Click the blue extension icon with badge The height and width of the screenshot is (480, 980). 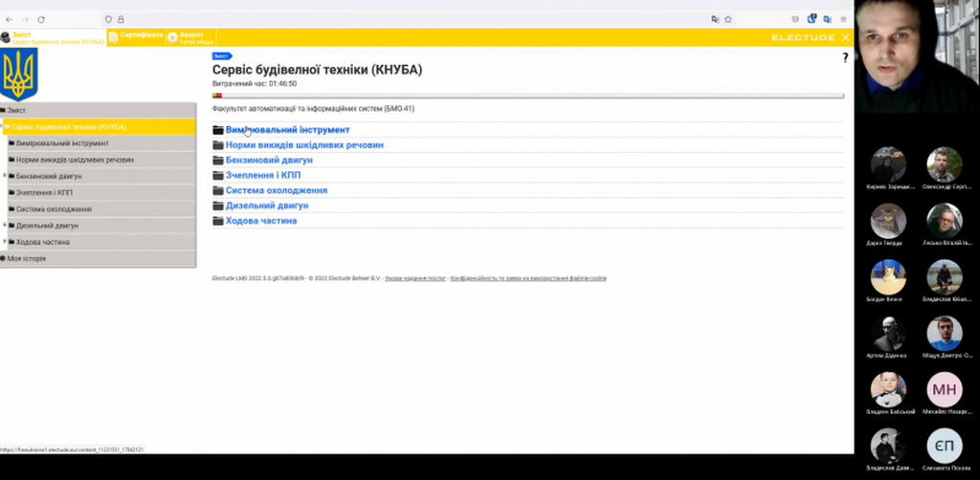(x=812, y=19)
